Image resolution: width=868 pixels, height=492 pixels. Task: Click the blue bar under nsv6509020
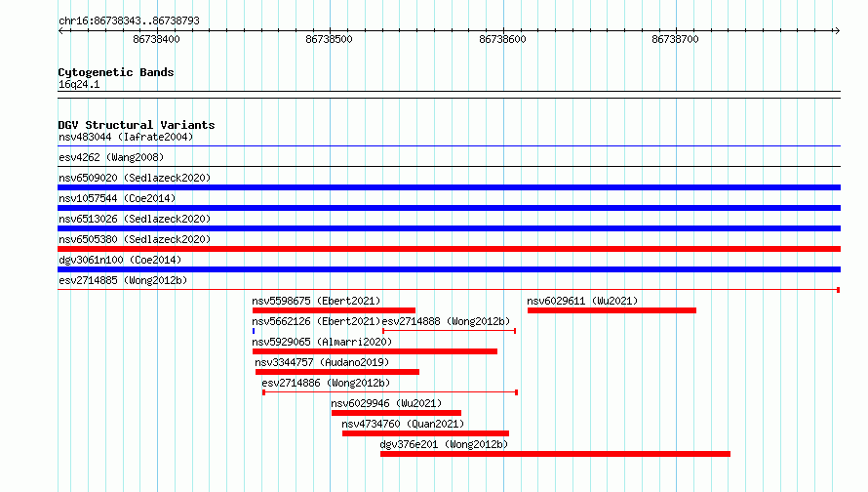pyautogui.click(x=449, y=187)
